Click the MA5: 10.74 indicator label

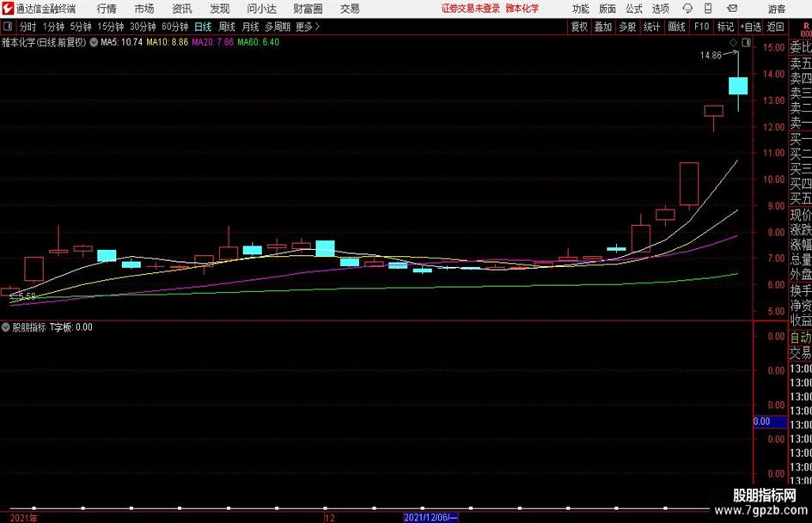tap(121, 42)
